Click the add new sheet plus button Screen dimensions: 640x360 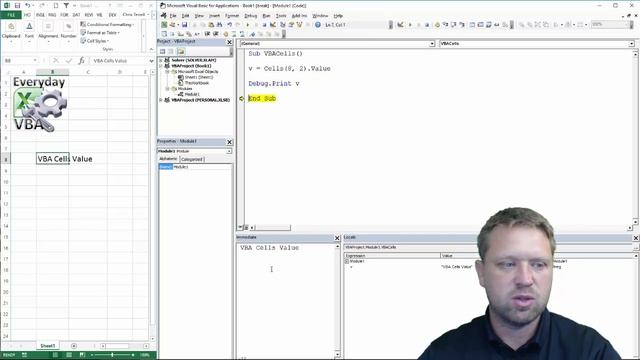tap(74, 346)
